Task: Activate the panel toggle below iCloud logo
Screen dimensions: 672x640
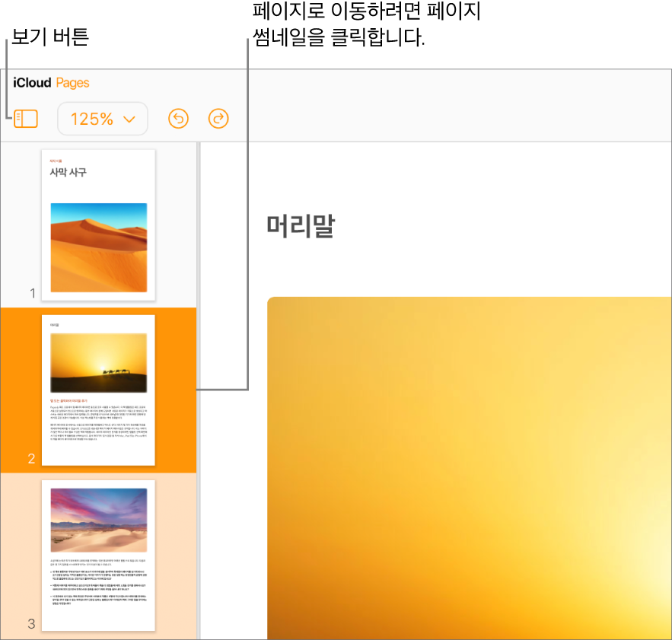Action: [25, 119]
